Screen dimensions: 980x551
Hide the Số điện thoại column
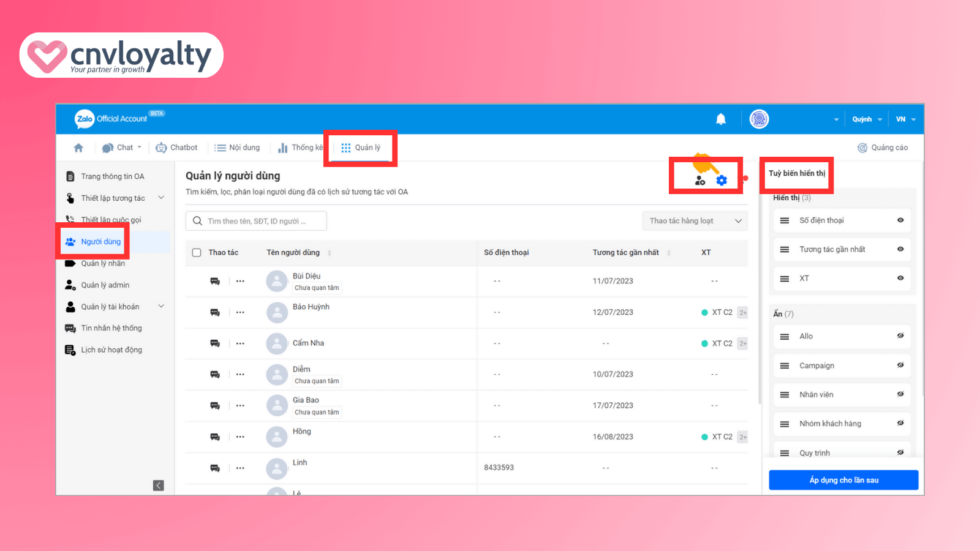tap(900, 220)
